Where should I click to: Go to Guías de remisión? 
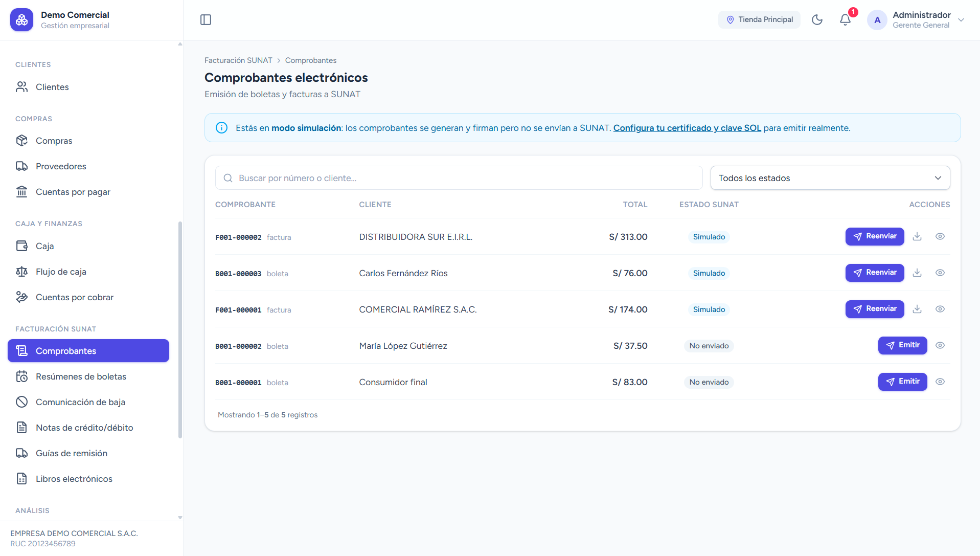point(88,453)
